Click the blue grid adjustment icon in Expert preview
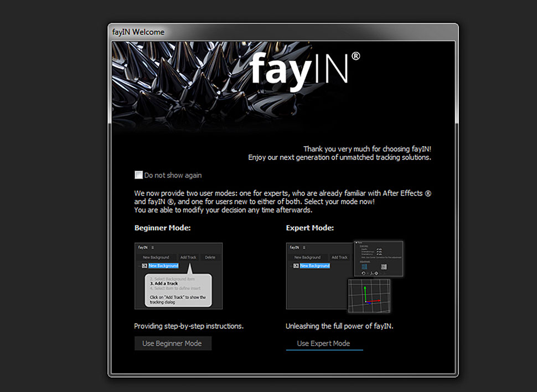Viewport: 537px width, 392px height. 364,266
